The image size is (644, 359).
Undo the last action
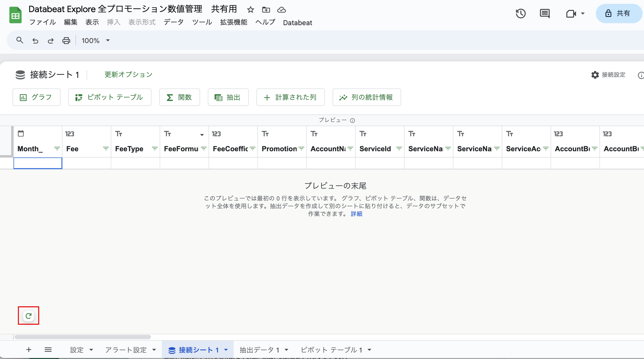(35, 41)
